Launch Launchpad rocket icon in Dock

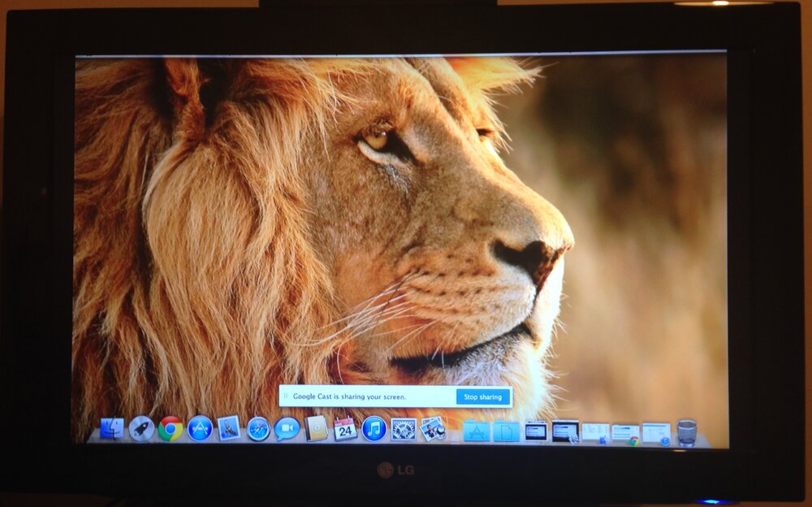[x=141, y=429]
